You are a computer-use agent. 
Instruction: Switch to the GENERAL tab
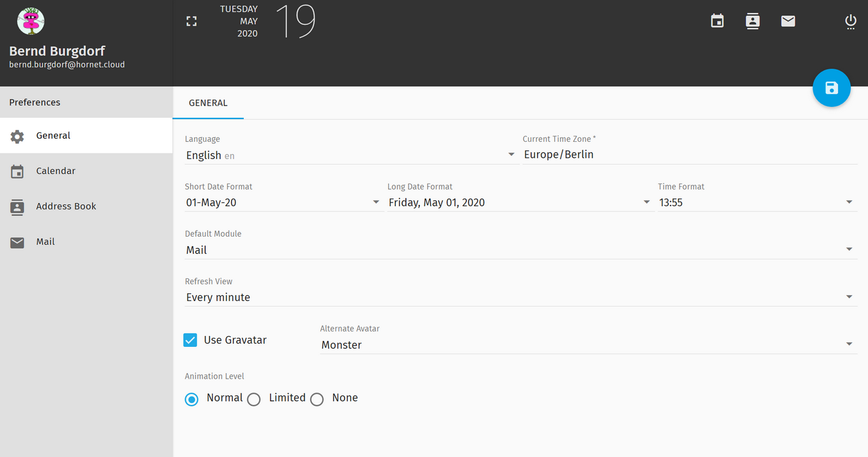[x=208, y=102]
